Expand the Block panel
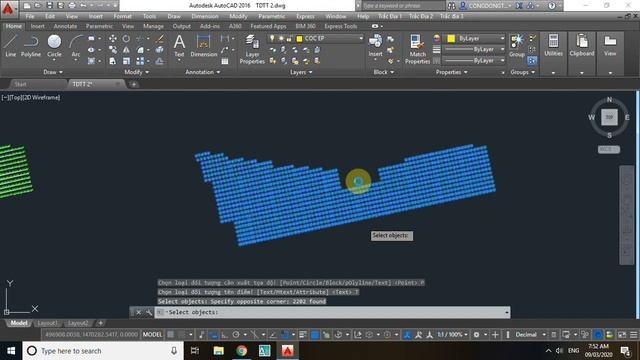 pyautogui.click(x=384, y=72)
